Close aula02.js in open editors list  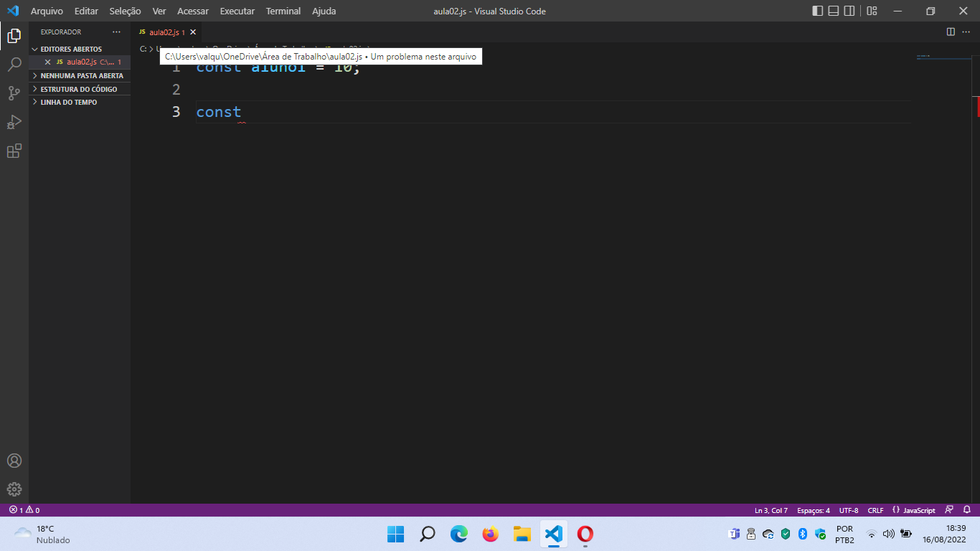click(48, 62)
